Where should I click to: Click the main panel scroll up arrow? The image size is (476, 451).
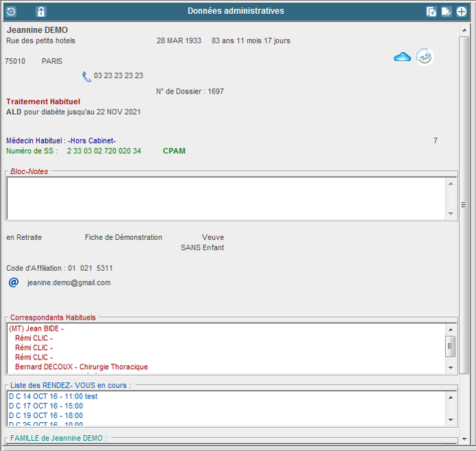pyautogui.click(x=464, y=31)
